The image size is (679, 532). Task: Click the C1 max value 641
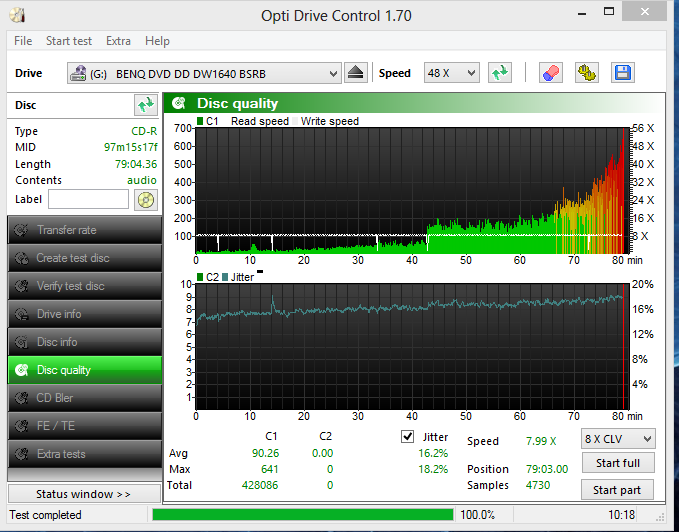coord(270,469)
